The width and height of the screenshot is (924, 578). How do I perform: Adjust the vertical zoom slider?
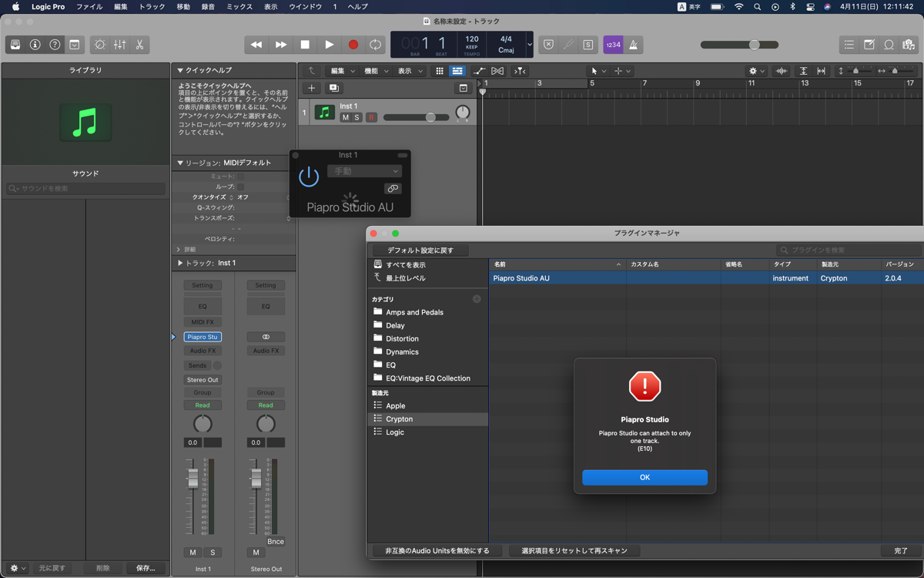855,71
